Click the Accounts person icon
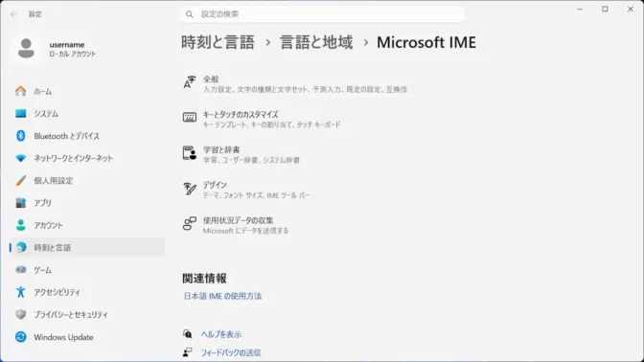Image resolution: width=644 pixels, height=362 pixels. point(20,225)
